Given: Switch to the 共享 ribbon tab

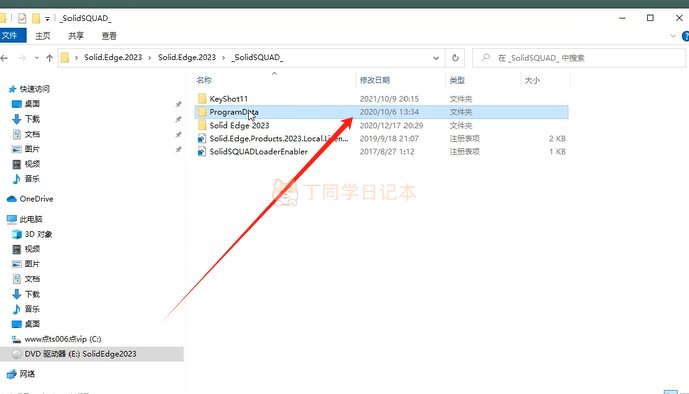Looking at the screenshot, I should point(76,36).
